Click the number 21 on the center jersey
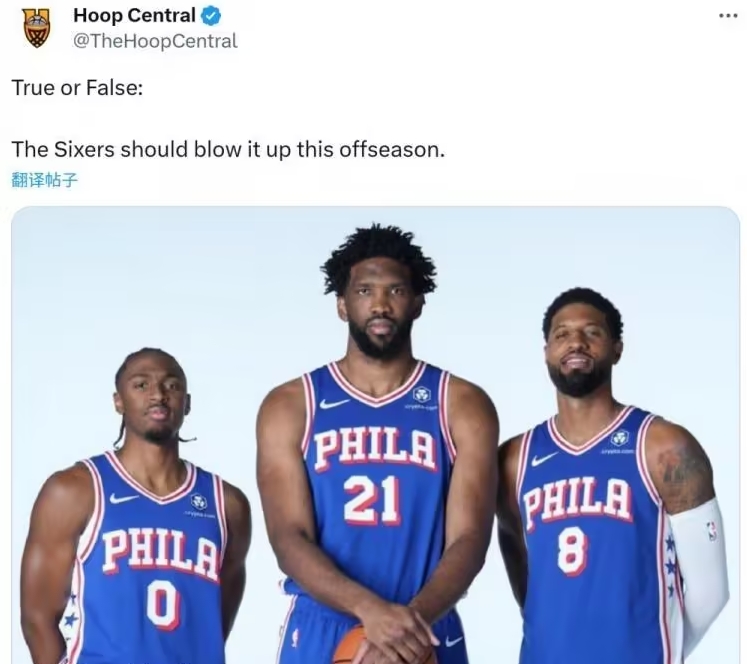 point(371,499)
